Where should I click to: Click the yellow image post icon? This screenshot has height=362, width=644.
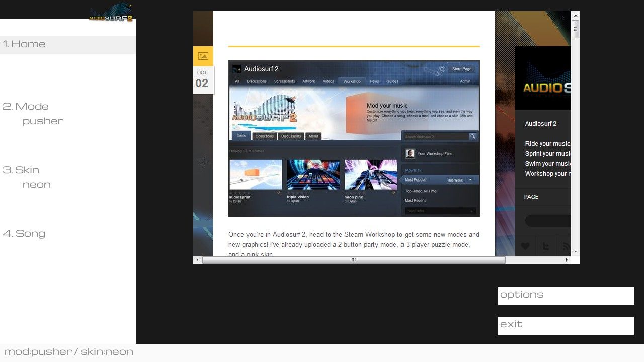[x=203, y=56]
